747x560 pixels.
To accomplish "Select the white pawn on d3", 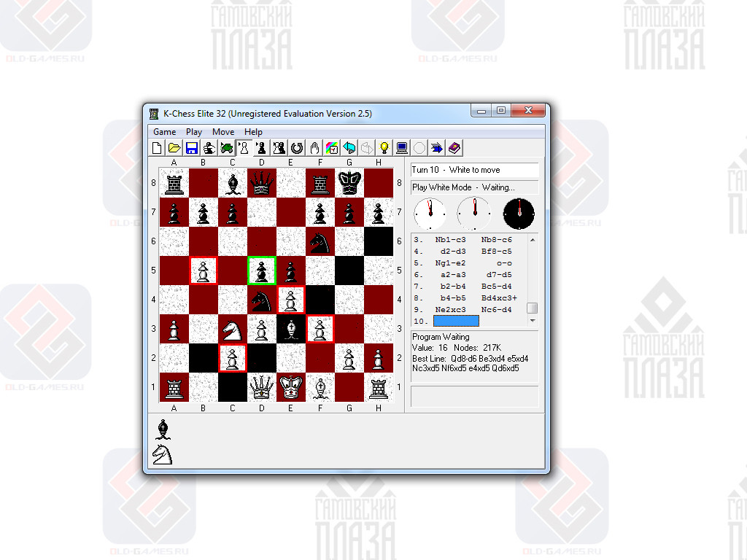I will [x=262, y=329].
